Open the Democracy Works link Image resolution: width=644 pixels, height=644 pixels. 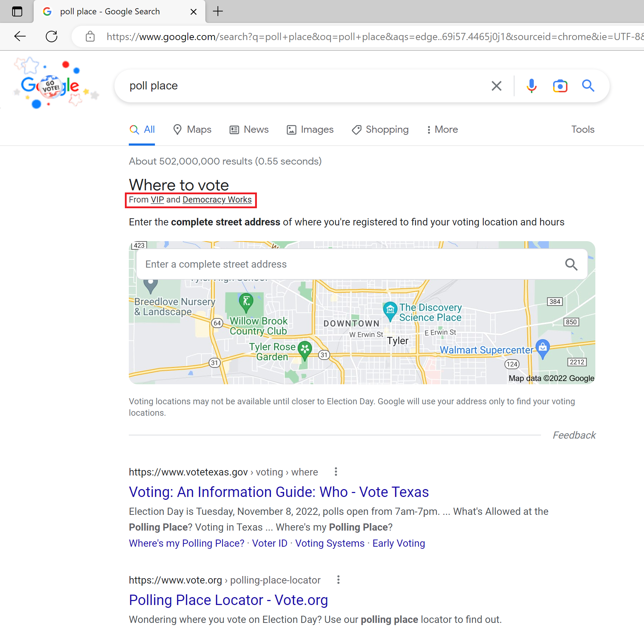(217, 200)
